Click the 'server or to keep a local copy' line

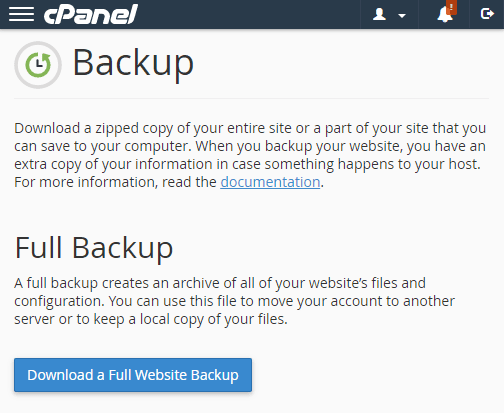tap(151, 319)
